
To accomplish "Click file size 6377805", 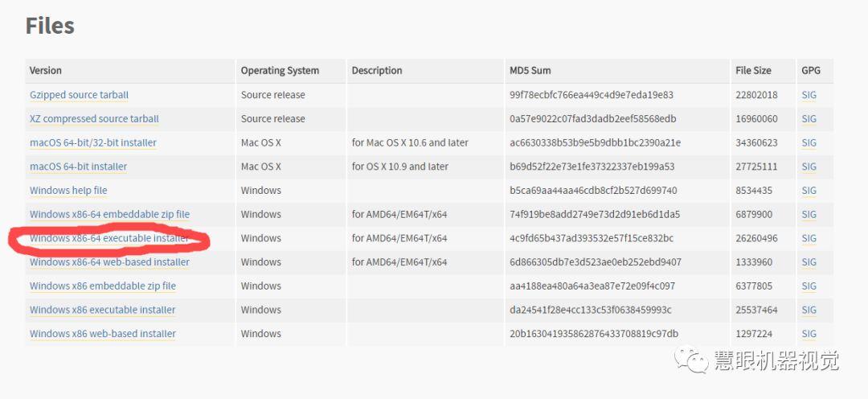I will point(754,286).
